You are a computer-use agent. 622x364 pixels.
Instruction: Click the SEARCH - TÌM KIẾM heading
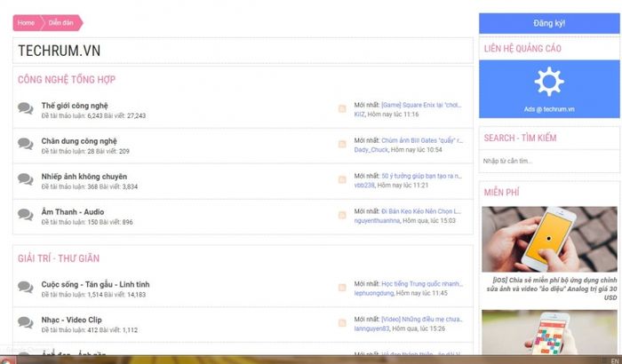520,138
